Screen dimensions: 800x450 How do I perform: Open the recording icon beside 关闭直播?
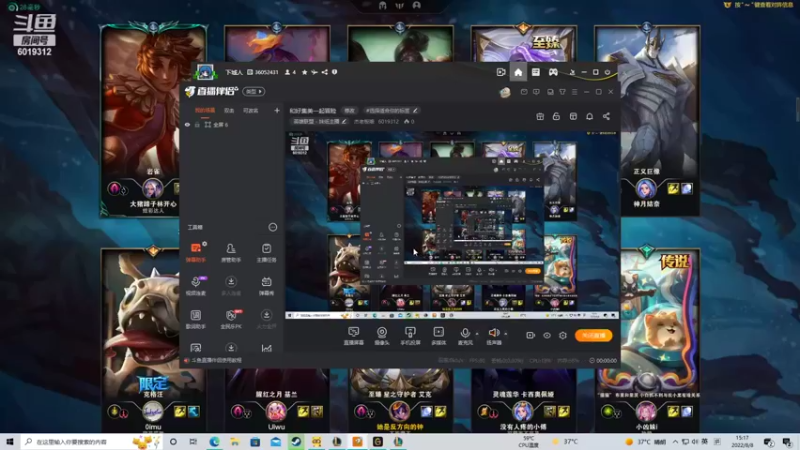530,335
